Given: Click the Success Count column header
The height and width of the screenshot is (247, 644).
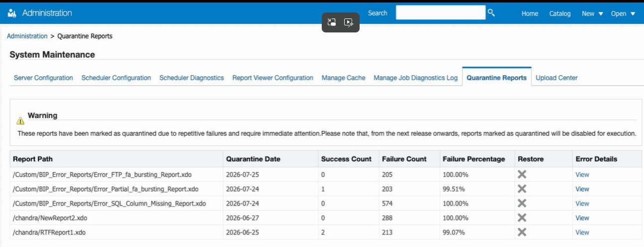Looking at the screenshot, I should pyautogui.click(x=348, y=159).
